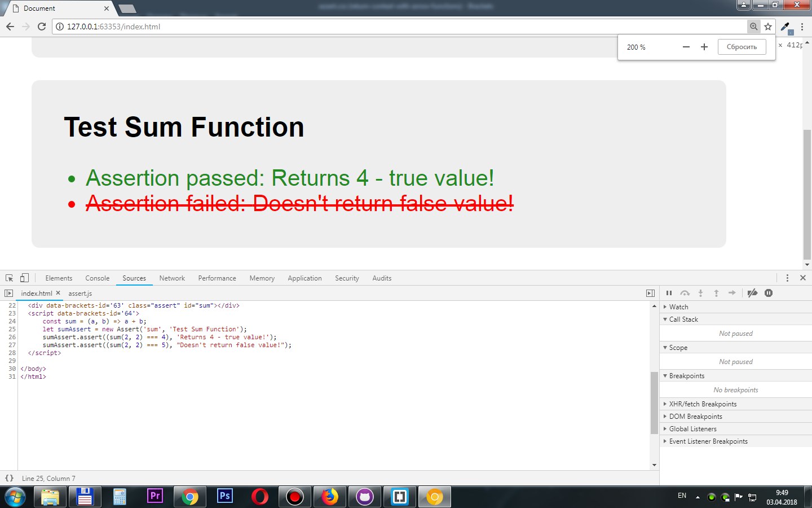Open DevTools customize three-dot menu
The width and height of the screenshot is (812, 508).
click(x=787, y=278)
